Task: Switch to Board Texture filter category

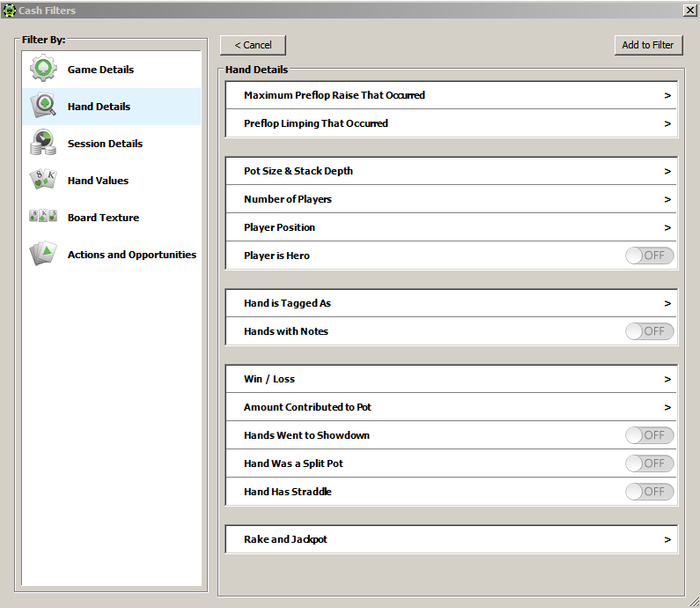Action: (x=103, y=218)
